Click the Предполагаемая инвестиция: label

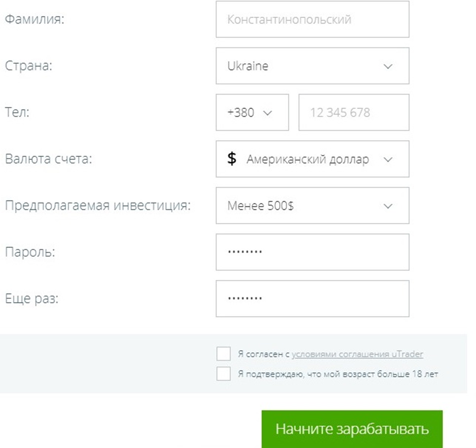pyautogui.click(x=98, y=205)
